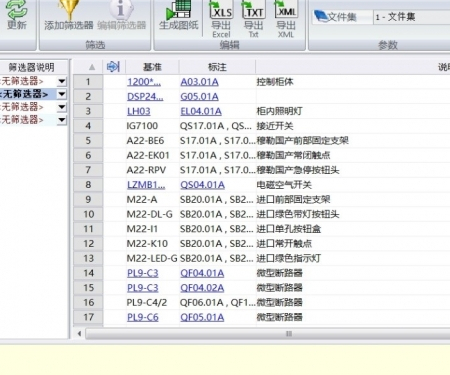Screen dimensions: 450x375
Task: Click the QF06.01A , QF1... cell
Action: (218, 303)
